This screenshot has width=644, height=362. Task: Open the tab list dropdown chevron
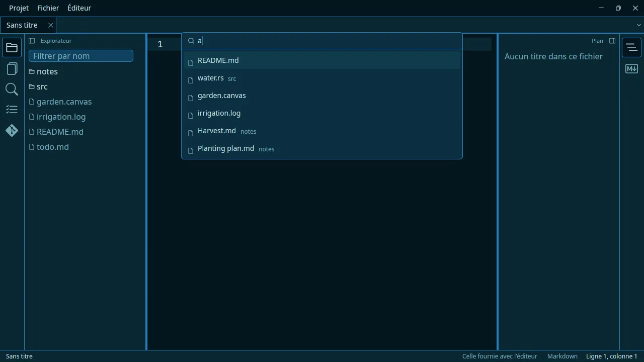(x=639, y=25)
